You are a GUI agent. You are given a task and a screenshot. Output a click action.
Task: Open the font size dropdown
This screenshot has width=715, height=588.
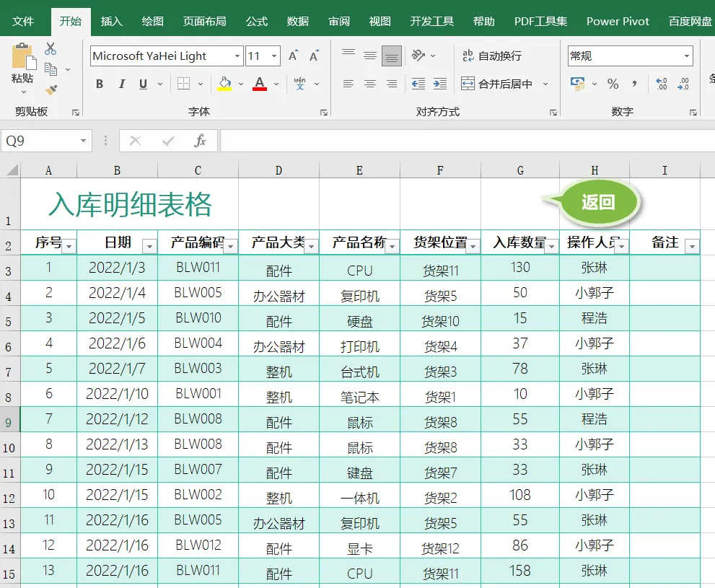(274, 56)
